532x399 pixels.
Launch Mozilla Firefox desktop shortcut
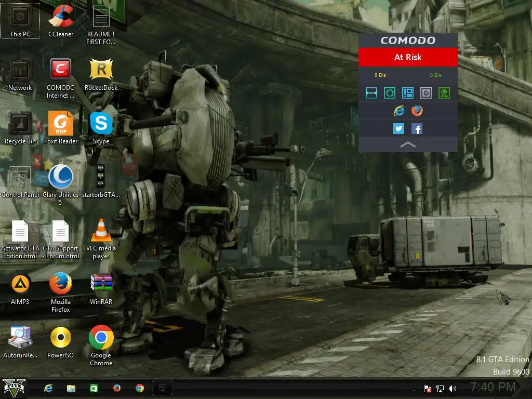(x=60, y=293)
